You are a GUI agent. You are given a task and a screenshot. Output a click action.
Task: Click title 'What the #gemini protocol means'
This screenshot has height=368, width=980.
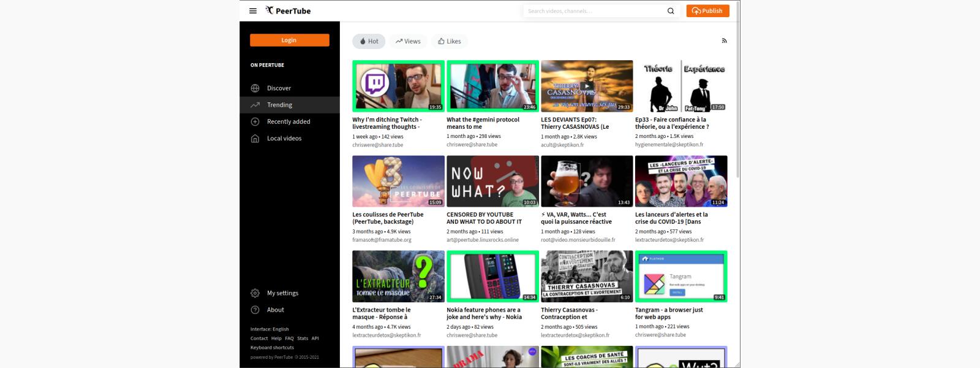coord(483,123)
